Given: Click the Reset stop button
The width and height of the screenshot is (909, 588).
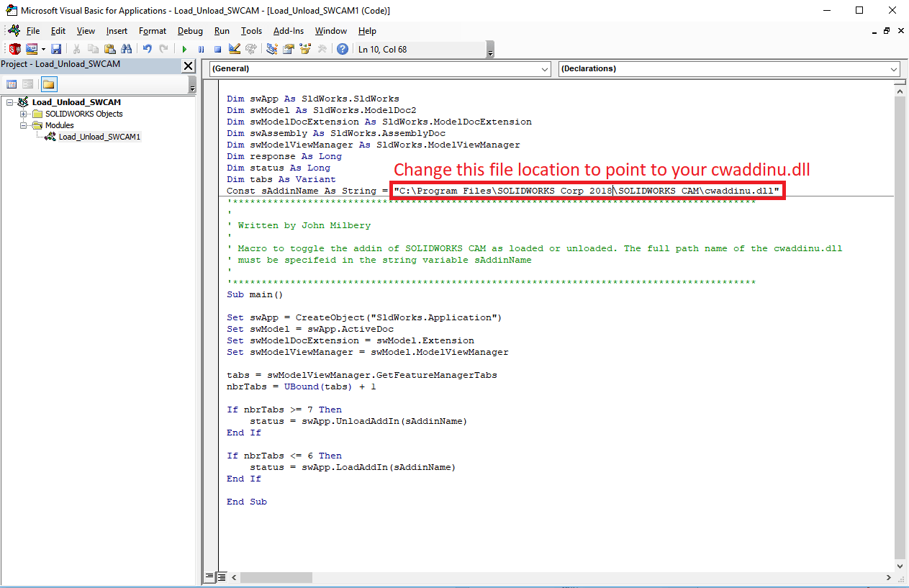Looking at the screenshot, I should 217,49.
